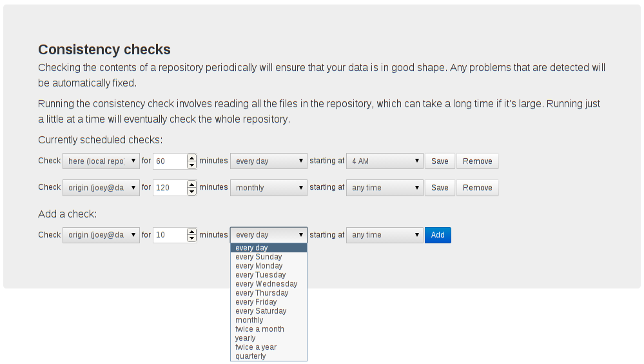The width and height of the screenshot is (644, 364).
Task: Select 'quarterly' in the frequency list
Action: pos(250,356)
